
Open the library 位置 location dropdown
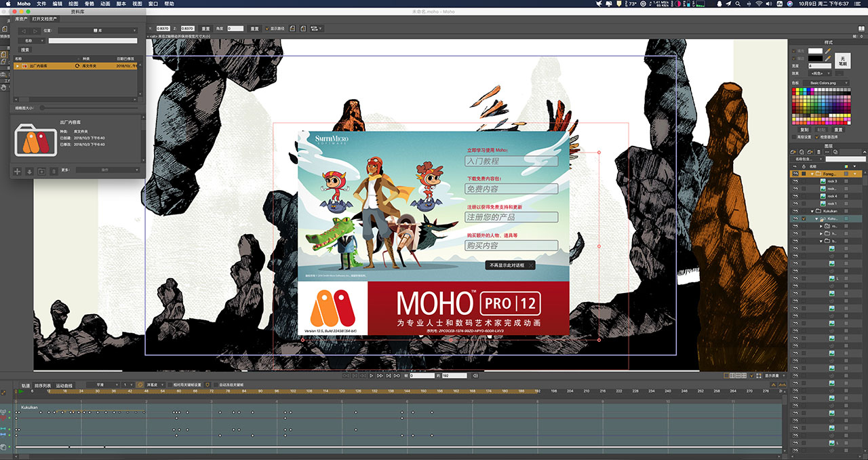click(98, 31)
